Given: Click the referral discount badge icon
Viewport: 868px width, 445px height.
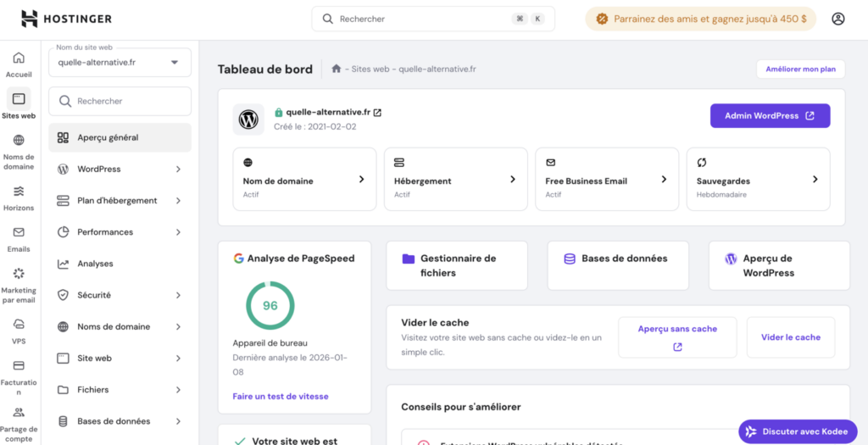Looking at the screenshot, I should [x=602, y=19].
